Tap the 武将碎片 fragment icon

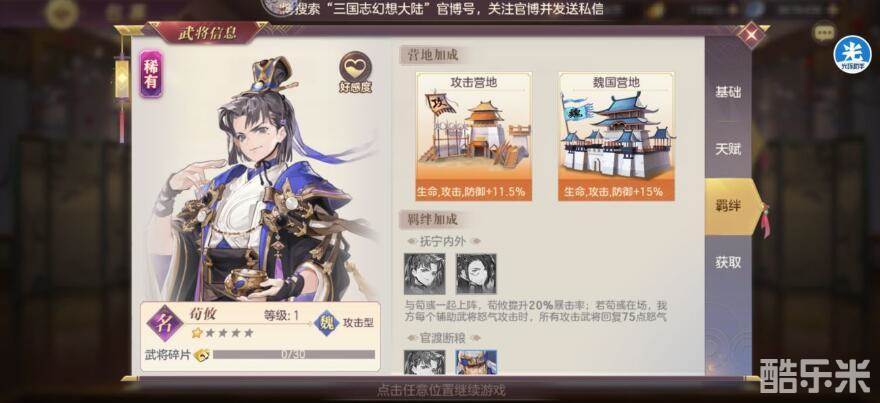pos(201,355)
